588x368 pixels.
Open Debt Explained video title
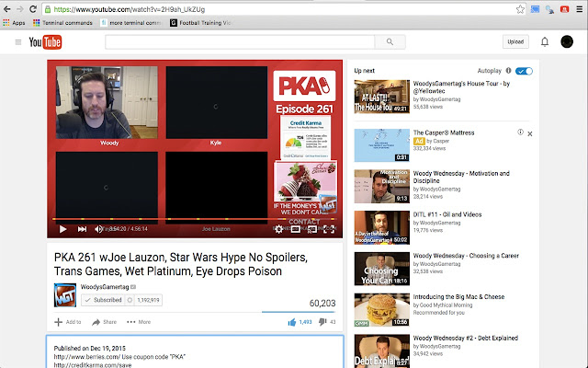[466, 338]
